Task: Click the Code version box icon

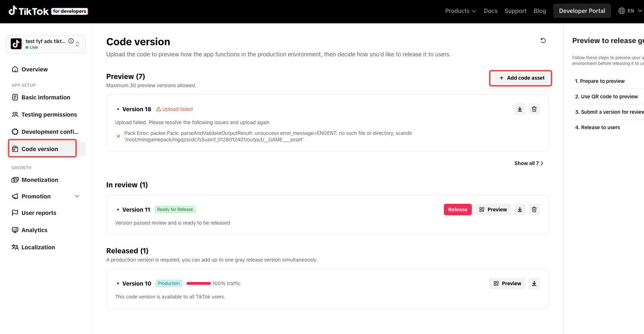Action: tap(15, 149)
